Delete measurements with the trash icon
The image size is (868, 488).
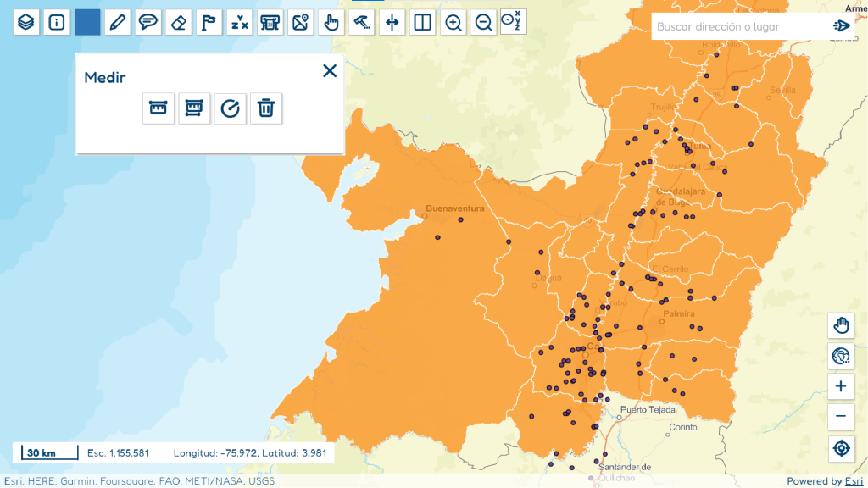[x=266, y=108]
